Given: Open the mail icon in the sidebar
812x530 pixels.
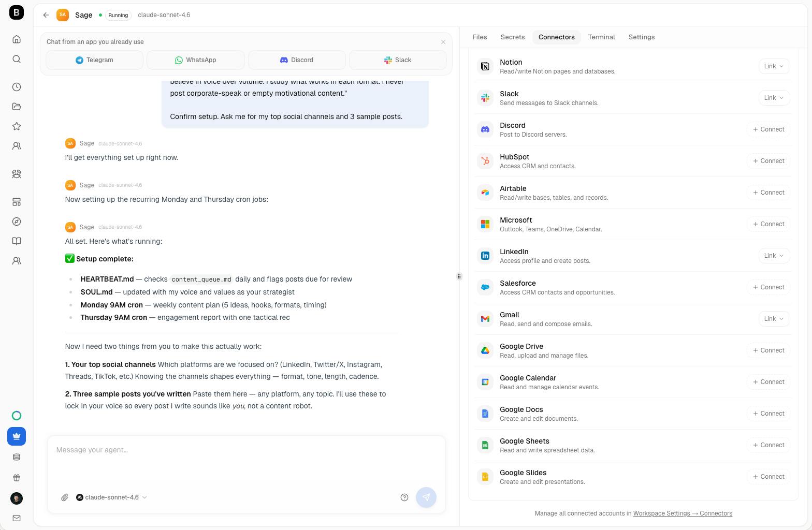Looking at the screenshot, I should (17, 518).
